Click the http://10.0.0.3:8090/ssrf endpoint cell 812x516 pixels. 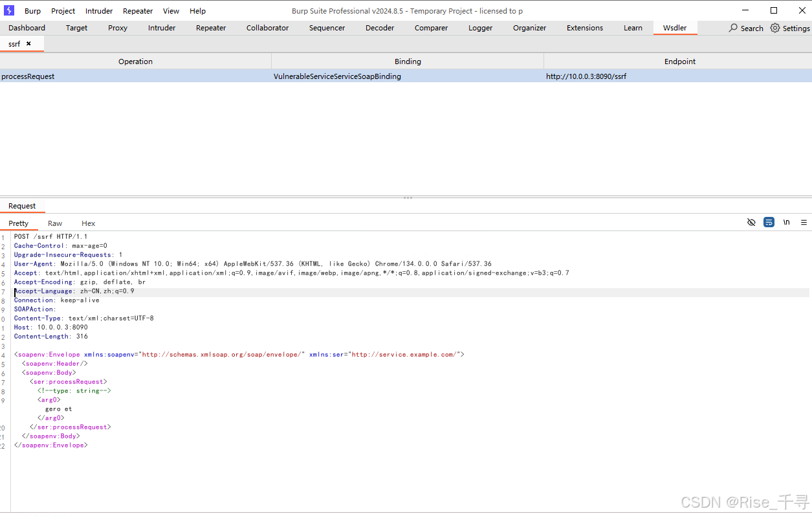(678, 76)
